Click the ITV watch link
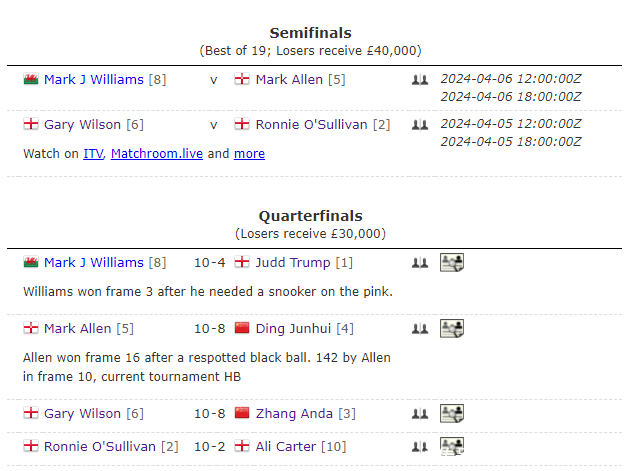Viewport: 625px width, 471px height. [x=93, y=154]
